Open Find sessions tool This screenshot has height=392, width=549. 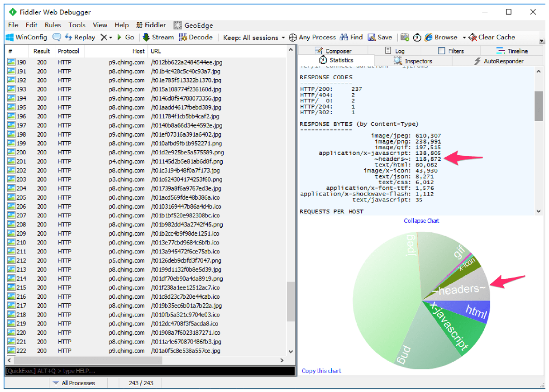point(351,38)
